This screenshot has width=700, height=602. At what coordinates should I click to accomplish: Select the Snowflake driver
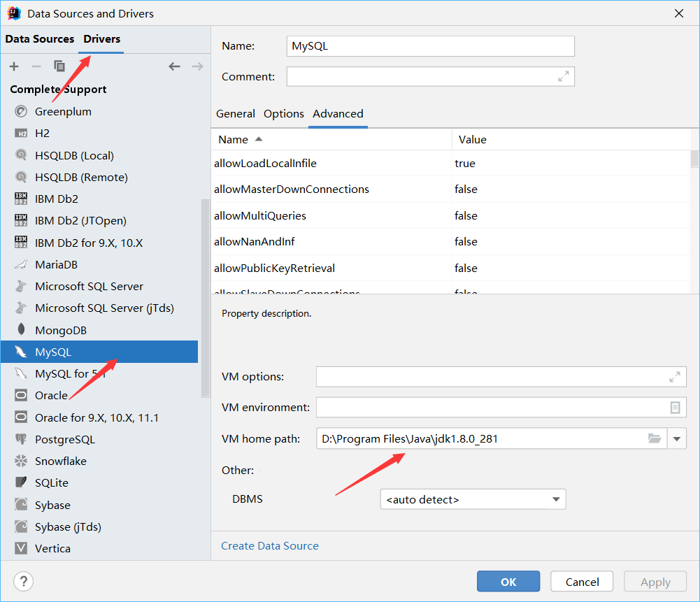click(x=99, y=461)
